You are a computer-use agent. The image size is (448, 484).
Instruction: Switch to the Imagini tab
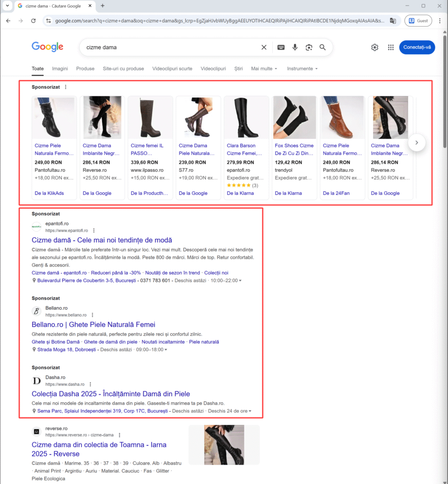point(60,69)
